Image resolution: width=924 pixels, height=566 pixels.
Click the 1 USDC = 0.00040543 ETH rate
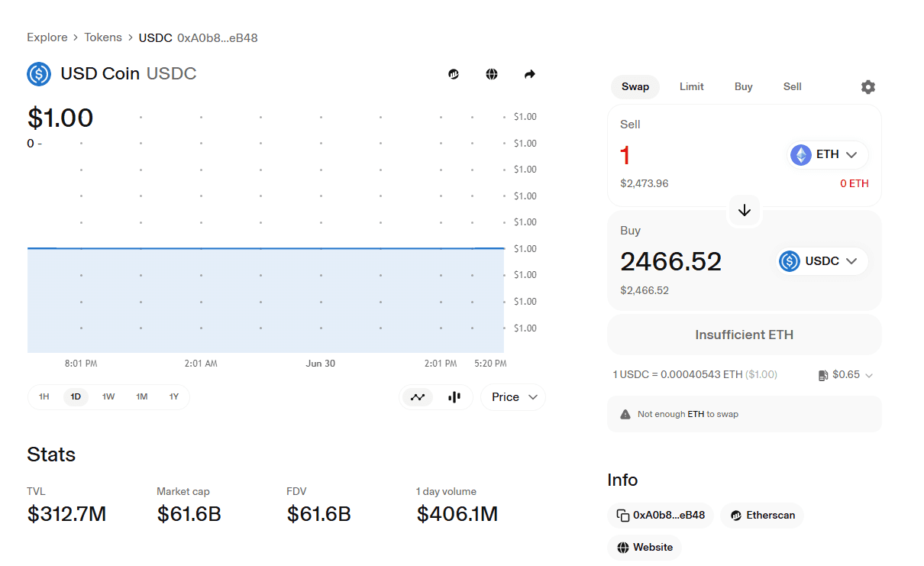tap(695, 375)
